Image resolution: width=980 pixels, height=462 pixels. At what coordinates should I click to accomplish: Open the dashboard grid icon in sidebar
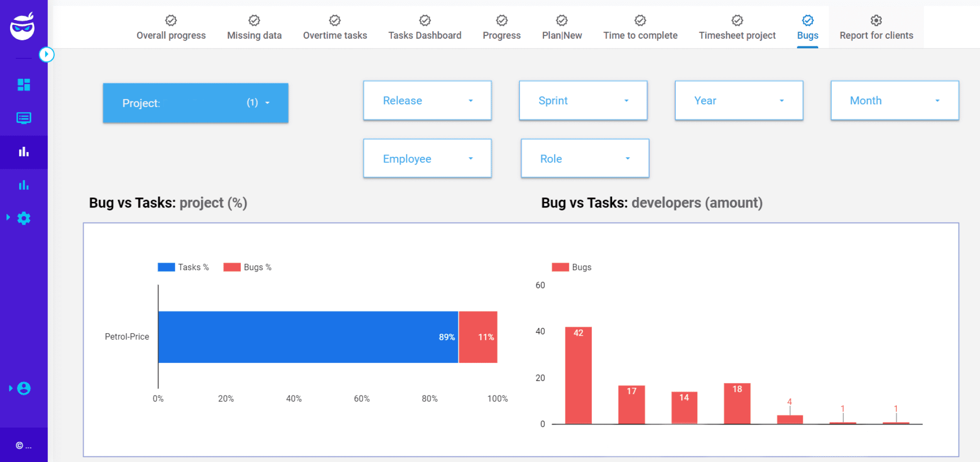click(23, 85)
